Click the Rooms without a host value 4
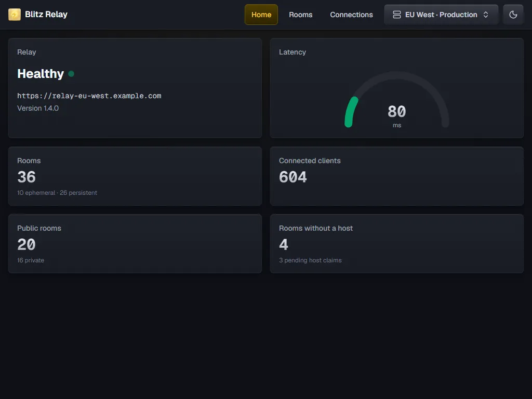Viewport: 532px width, 399px height. (x=284, y=244)
